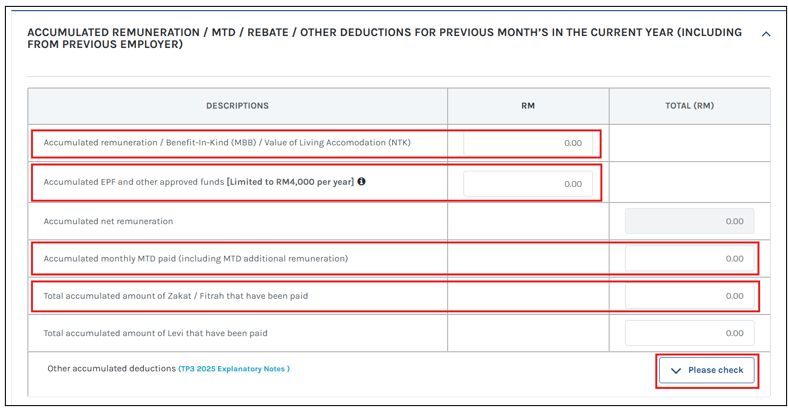
Task: Click the chevron icon inside Please check
Action: [676, 371]
